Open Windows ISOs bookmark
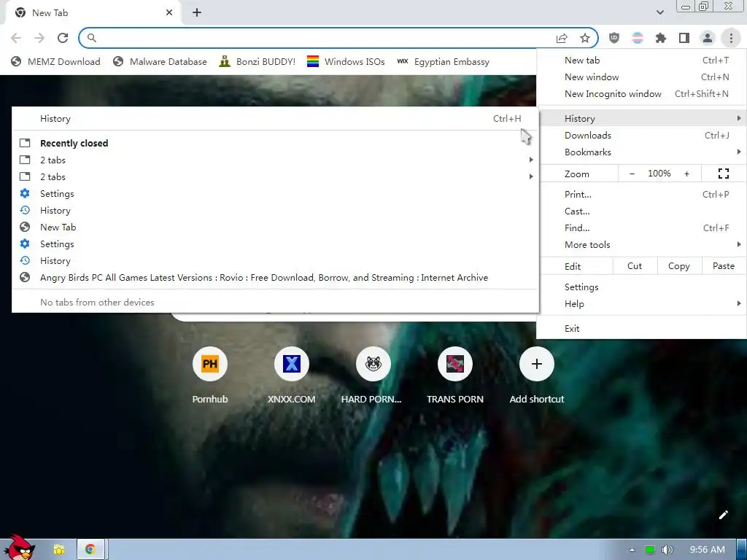 (x=346, y=61)
